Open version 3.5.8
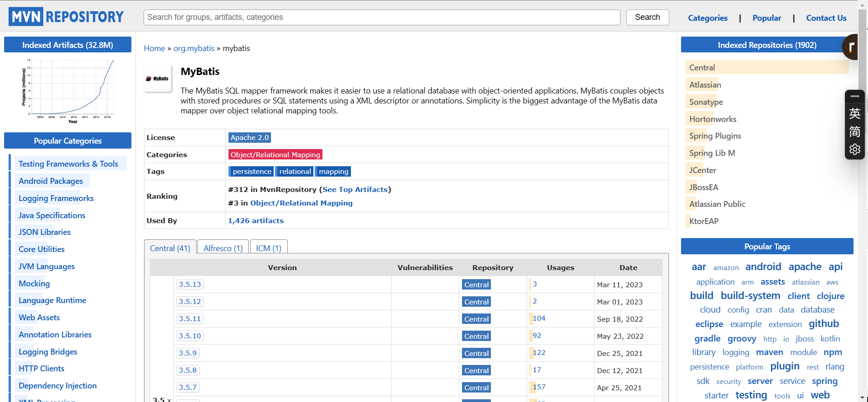 [188, 370]
